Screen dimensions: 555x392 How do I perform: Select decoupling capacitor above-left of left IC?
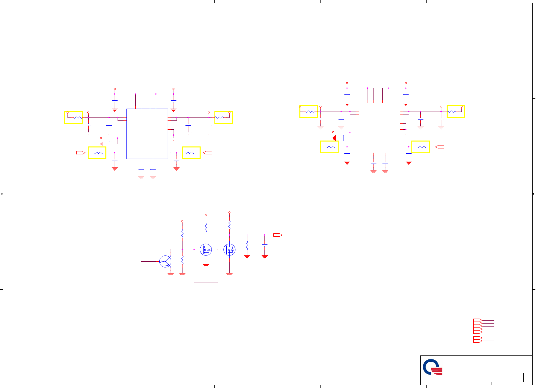coord(115,101)
